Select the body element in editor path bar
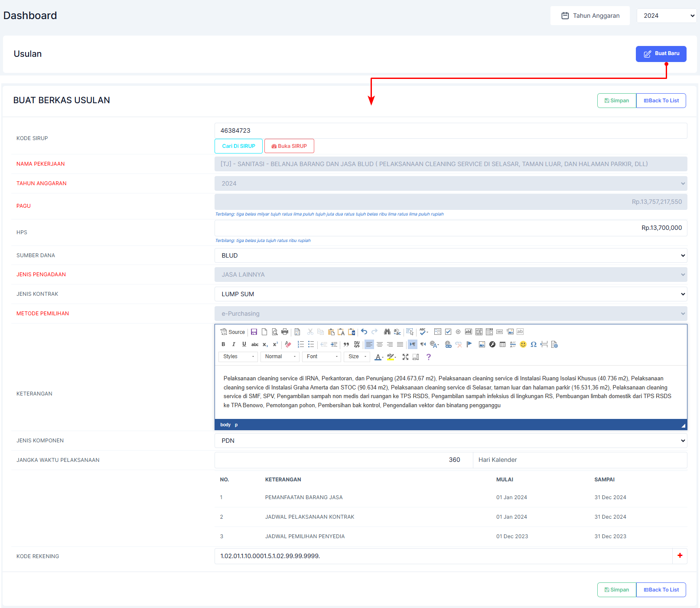The image size is (700, 608). click(225, 425)
